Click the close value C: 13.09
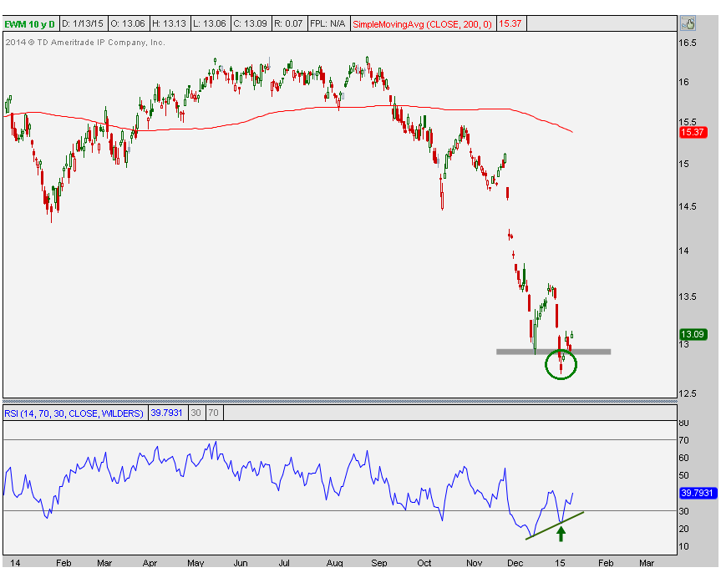The width and height of the screenshot is (721, 588). [x=250, y=24]
